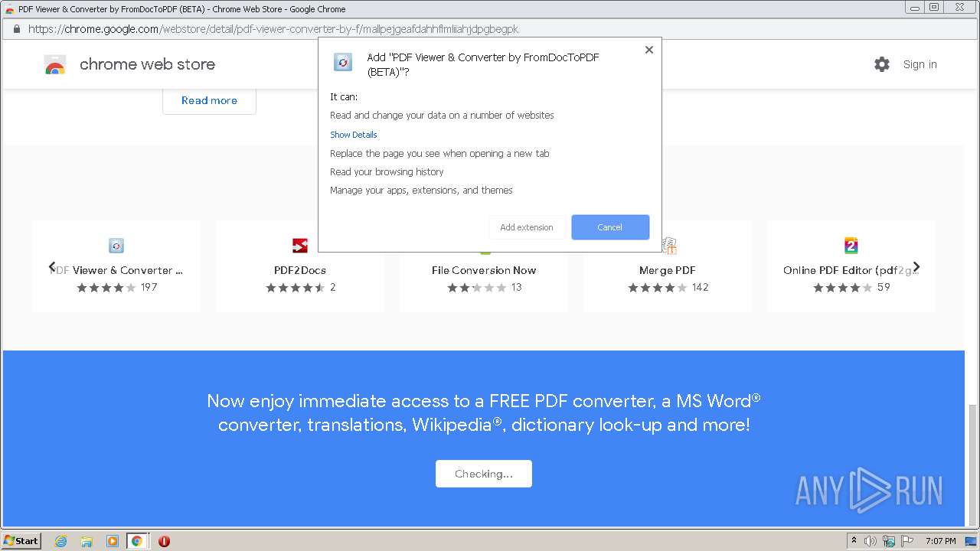Show hidden tray icons arrow
Image resolution: width=980 pixels, height=551 pixels.
pyautogui.click(x=854, y=541)
